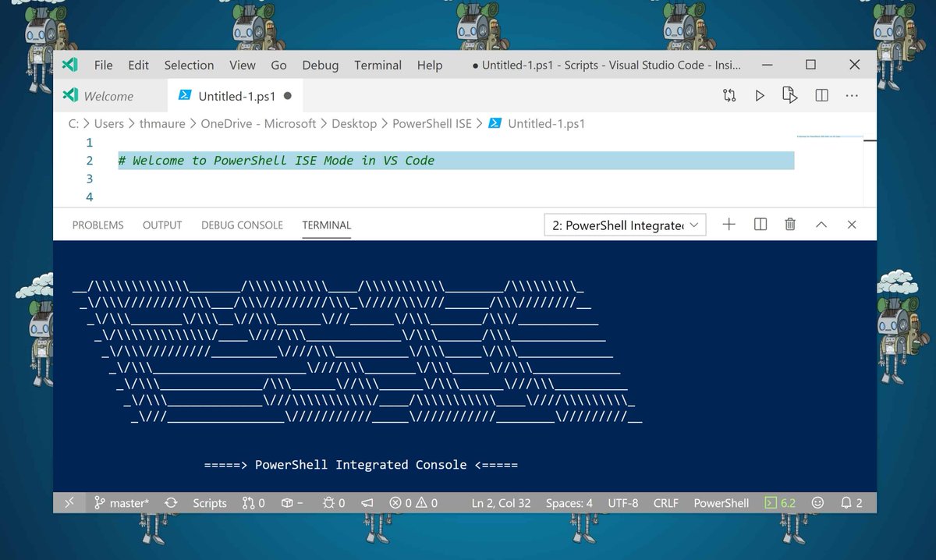This screenshot has height=560, width=936.
Task: Click line number 2 in the gutter
Action: [x=89, y=161]
